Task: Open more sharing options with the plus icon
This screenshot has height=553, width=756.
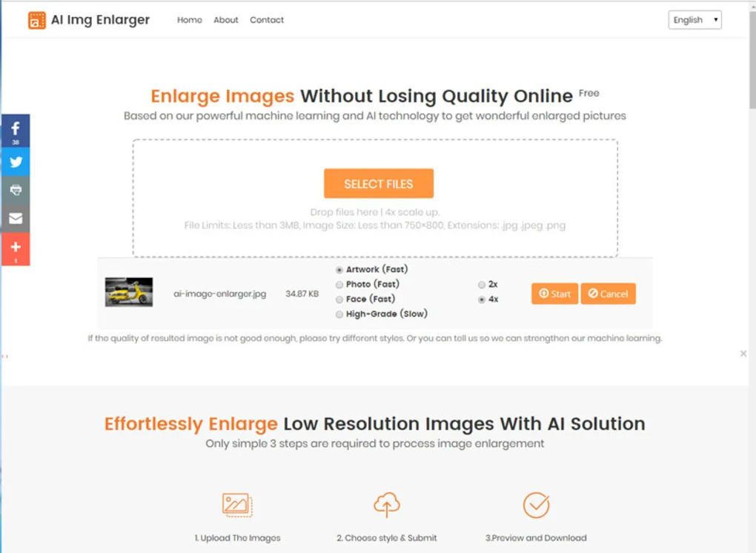Action: (x=16, y=249)
